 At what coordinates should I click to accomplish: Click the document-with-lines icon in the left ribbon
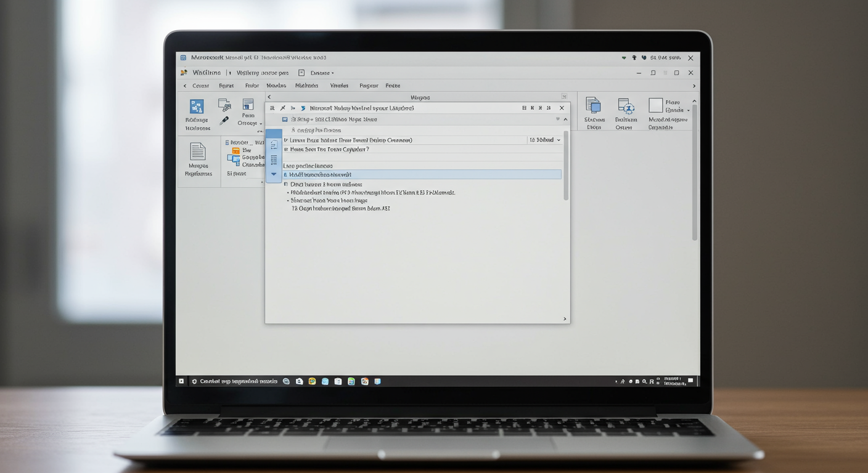197,152
